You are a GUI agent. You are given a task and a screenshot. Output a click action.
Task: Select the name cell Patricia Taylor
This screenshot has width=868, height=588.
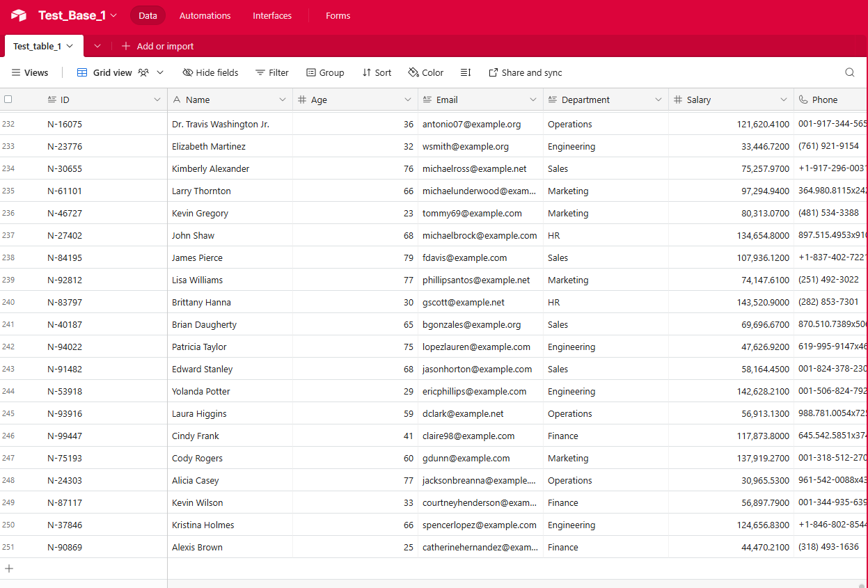click(x=230, y=347)
